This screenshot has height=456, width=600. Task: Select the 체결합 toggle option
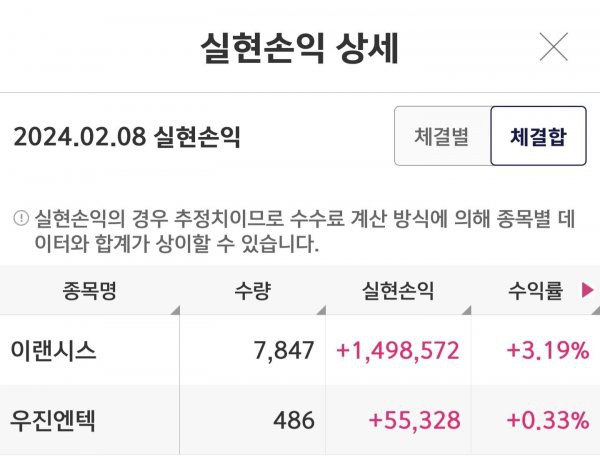(538, 136)
